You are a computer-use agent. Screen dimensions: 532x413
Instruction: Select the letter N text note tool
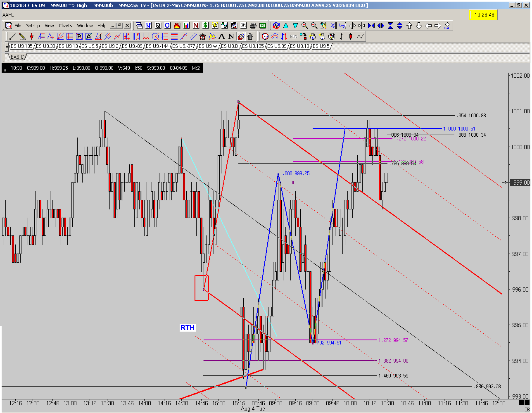click(231, 36)
